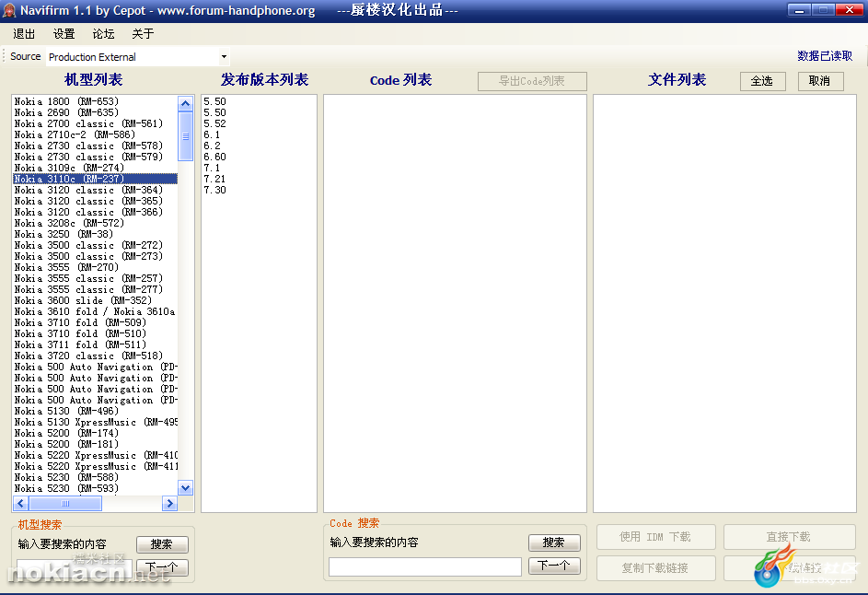868x595 pixels.
Task: Select Nokia 5230 (RM-593)
Action: pyautogui.click(x=95, y=489)
